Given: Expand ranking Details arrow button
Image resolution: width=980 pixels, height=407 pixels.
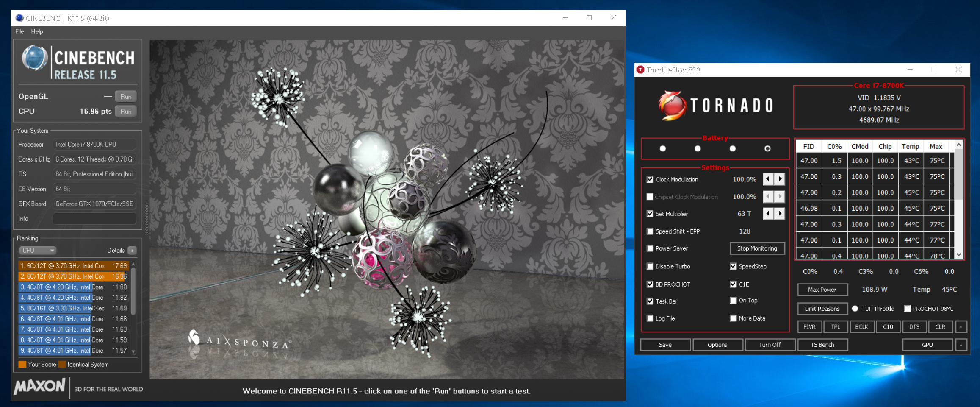Looking at the screenshot, I should point(132,251).
